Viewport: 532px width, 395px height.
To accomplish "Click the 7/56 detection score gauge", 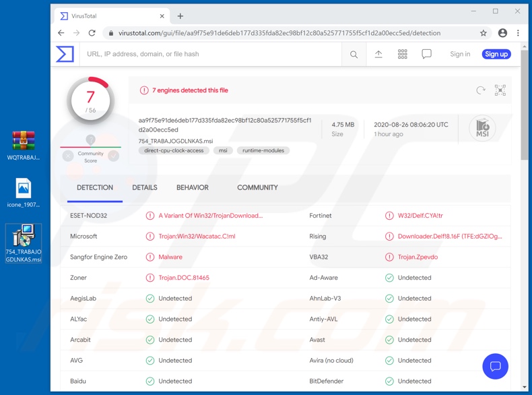I will (90, 101).
